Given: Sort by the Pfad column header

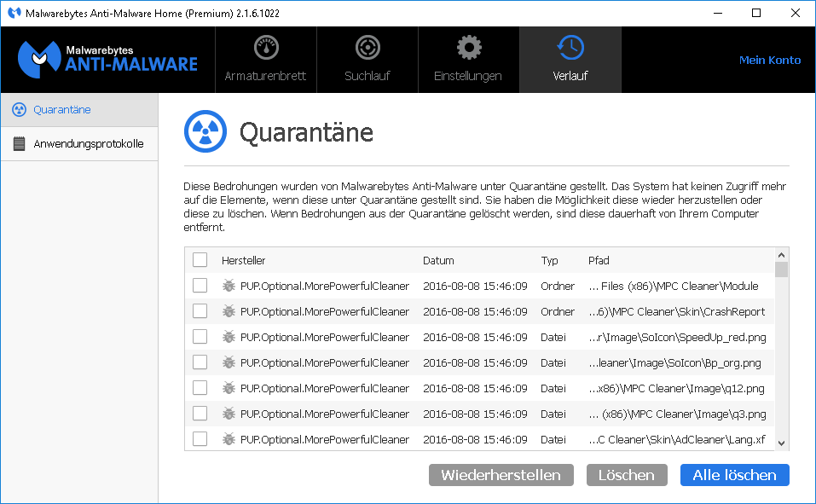Looking at the screenshot, I should point(599,260).
